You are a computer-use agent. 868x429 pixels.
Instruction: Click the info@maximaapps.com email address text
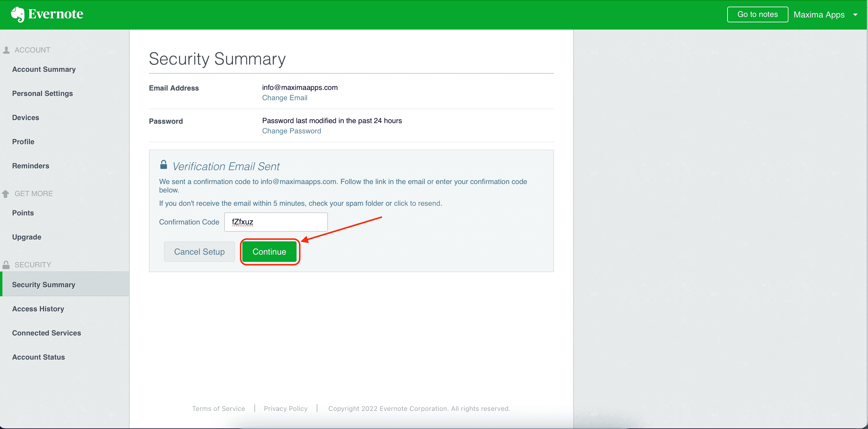click(x=300, y=87)
